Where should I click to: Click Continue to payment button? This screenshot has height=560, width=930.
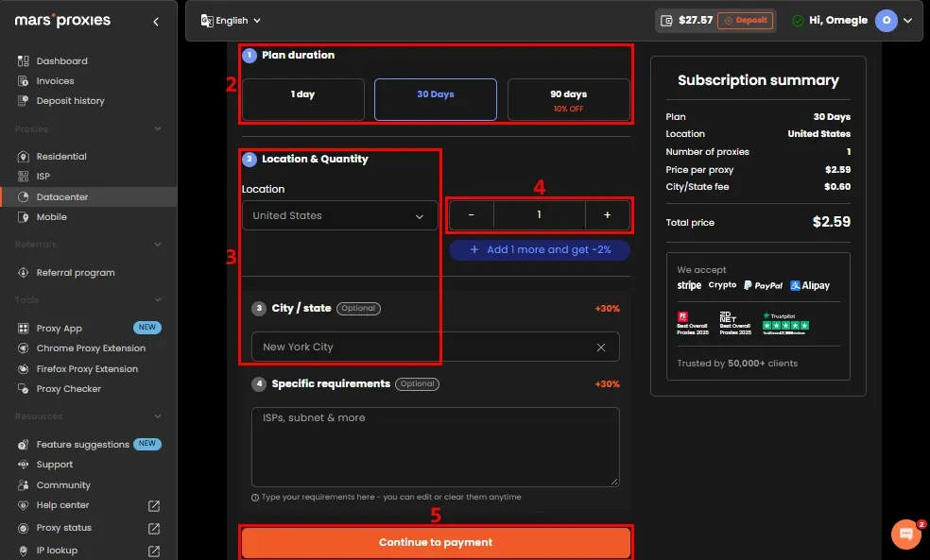(x=436, y=542)
